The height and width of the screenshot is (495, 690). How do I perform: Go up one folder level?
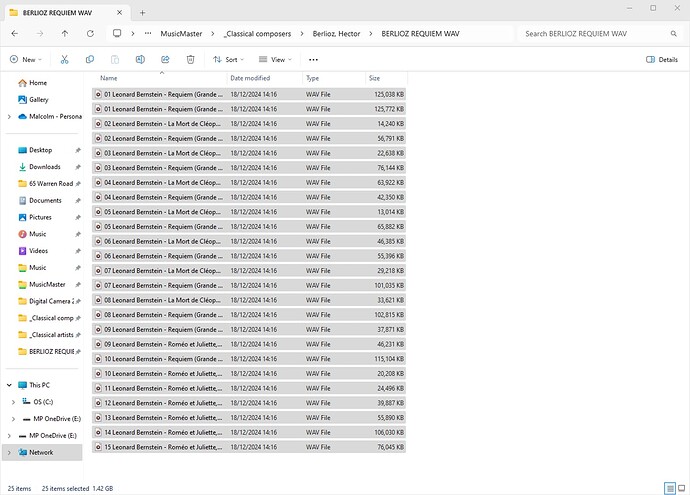pos(65,33)
